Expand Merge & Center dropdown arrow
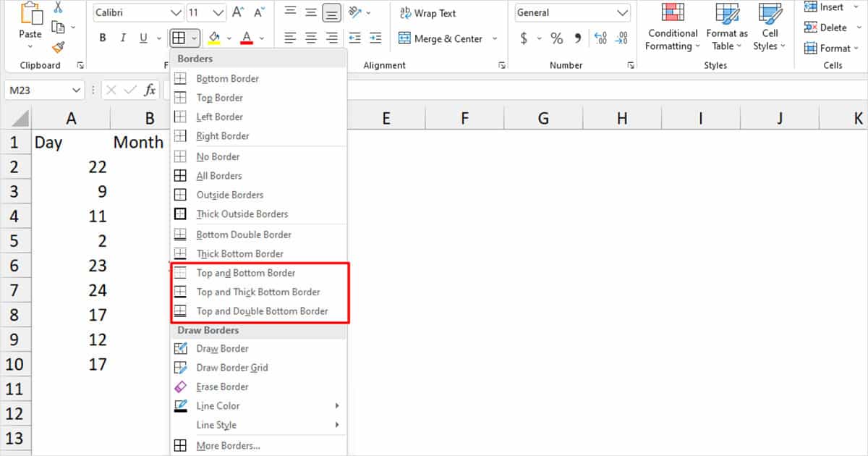 click(x=495, y=39)
